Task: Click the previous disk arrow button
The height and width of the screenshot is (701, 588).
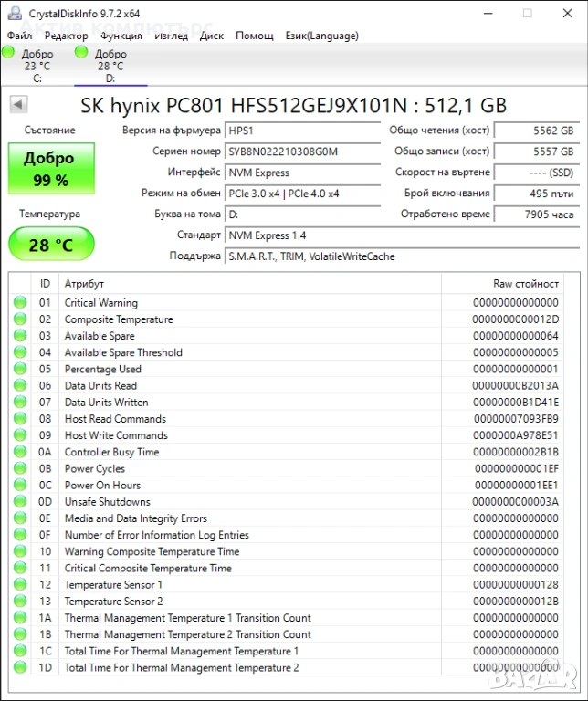Action: click(x=17, y=105)
